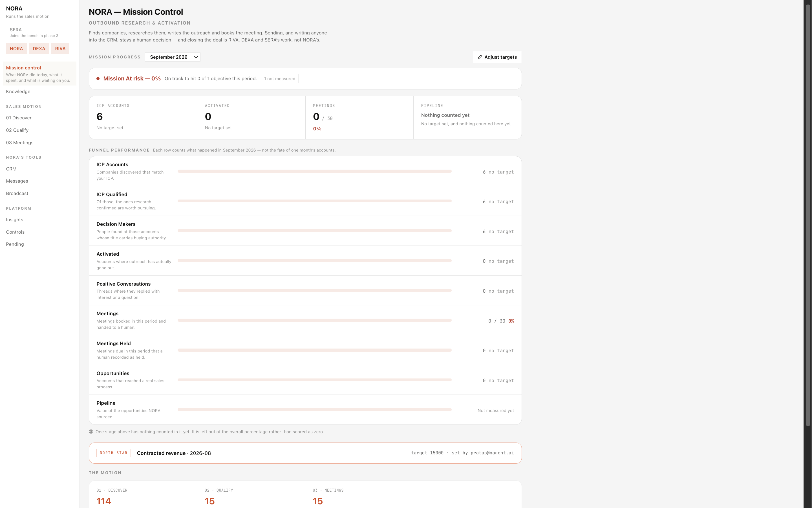This screenshot has height=508, width=812.
Task: Click the pencil icon in Adjust targets
Action: (x=480, y=57)
